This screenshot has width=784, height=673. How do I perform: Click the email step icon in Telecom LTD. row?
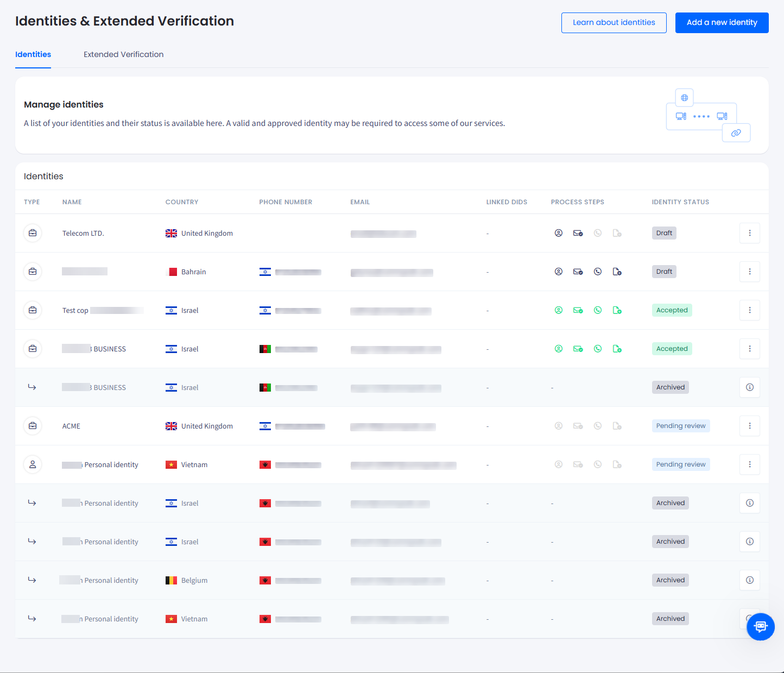click(x=578, y=233)
